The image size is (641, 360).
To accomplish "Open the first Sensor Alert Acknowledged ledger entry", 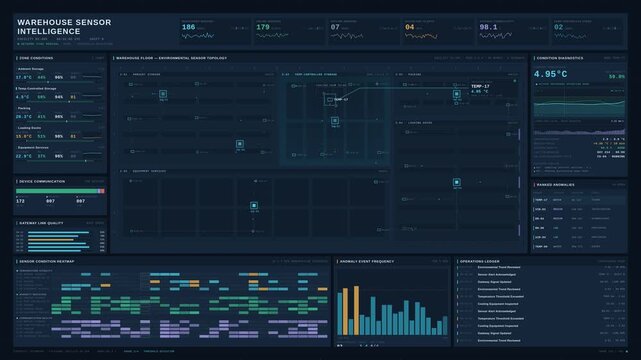I will [x=541, y=275].
